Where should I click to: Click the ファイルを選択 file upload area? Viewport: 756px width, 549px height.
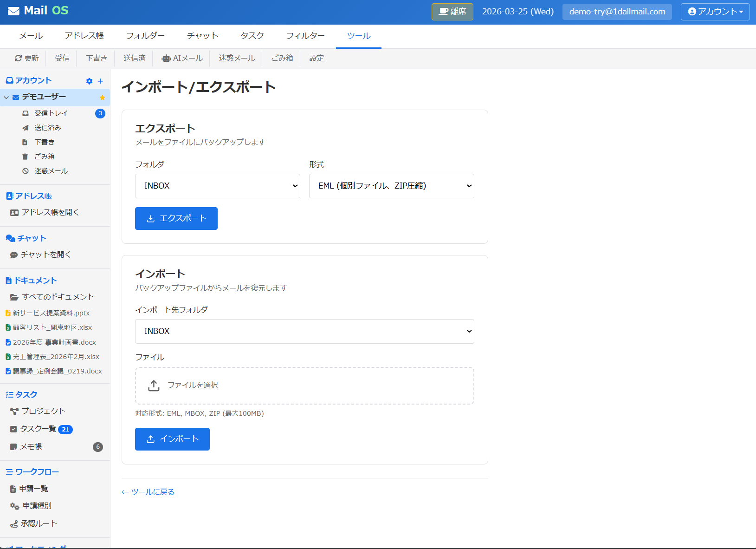304,386
